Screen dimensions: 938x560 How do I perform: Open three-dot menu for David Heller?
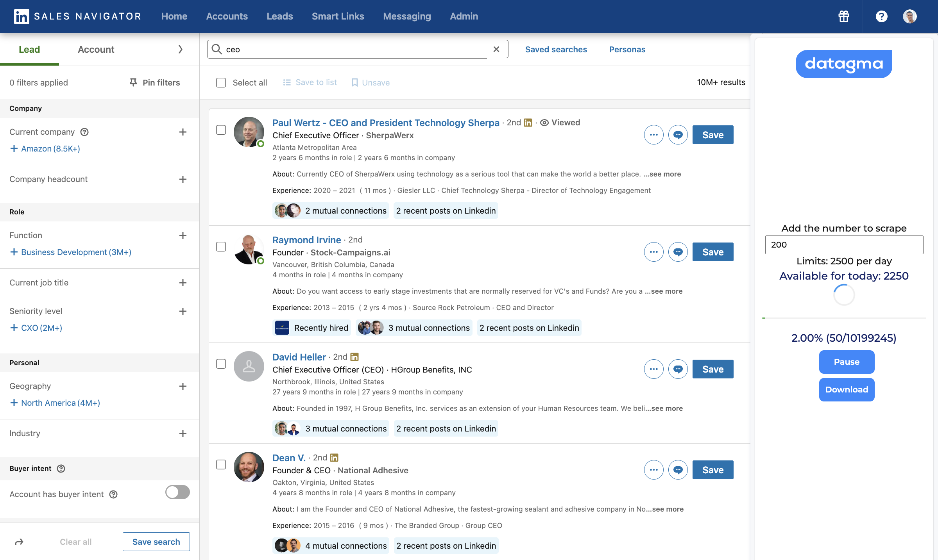(653, 369)
